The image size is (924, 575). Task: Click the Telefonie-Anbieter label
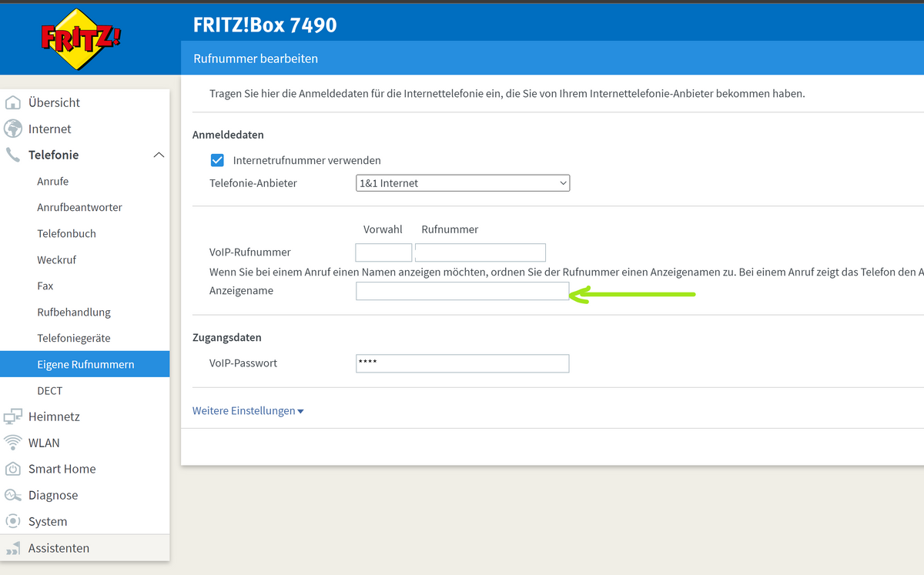pos(253,183)
